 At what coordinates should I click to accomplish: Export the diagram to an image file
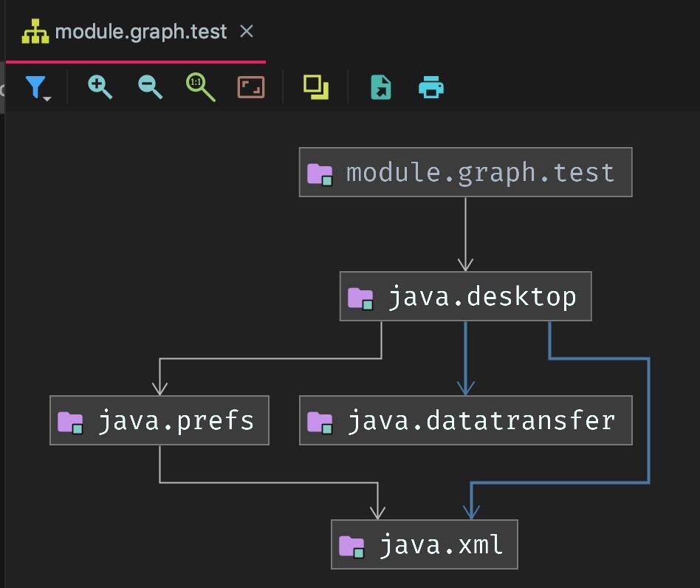(x=380, y=86)
